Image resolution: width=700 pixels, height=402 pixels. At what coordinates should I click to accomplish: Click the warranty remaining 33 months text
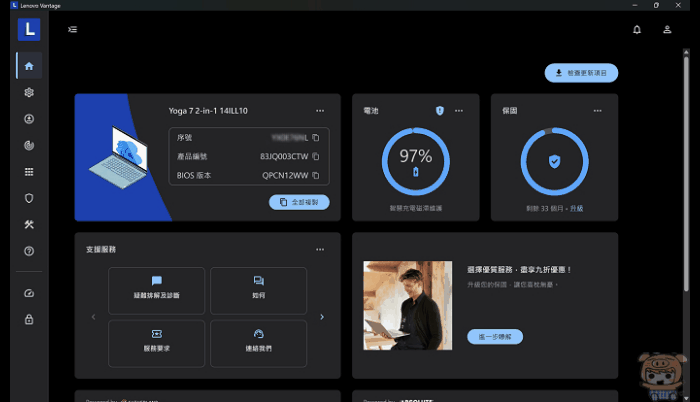tap(546, 209)
